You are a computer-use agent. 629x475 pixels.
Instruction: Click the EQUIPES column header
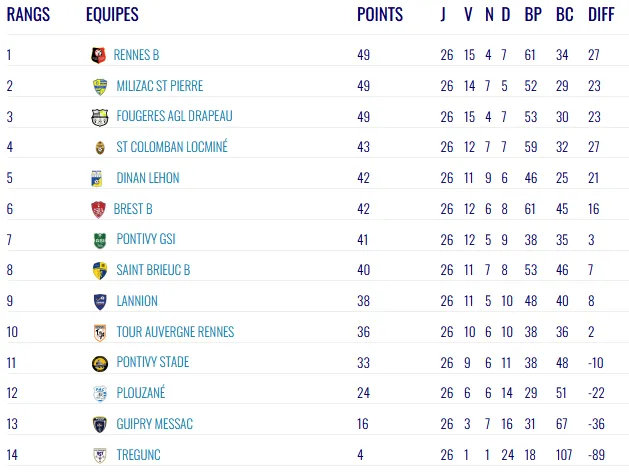tap(112, 15)
